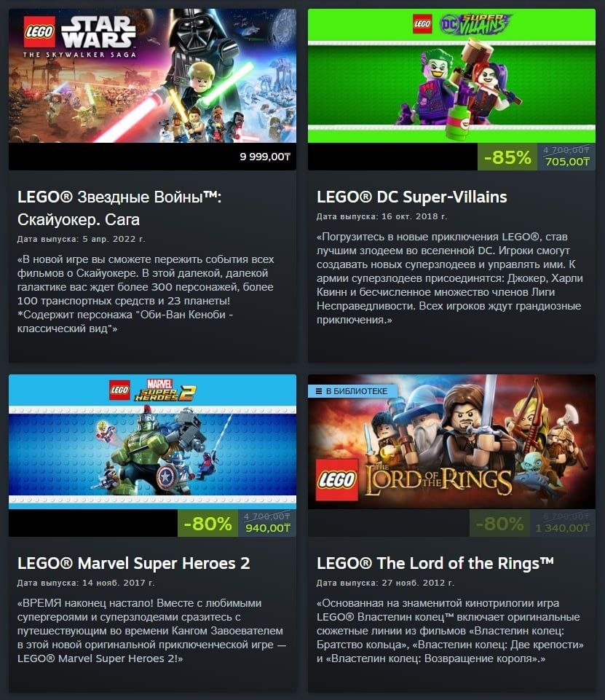Open LEGO Star Wars Skywalker Saga banner image
The image size is (605, 700).
pos(152,76)
